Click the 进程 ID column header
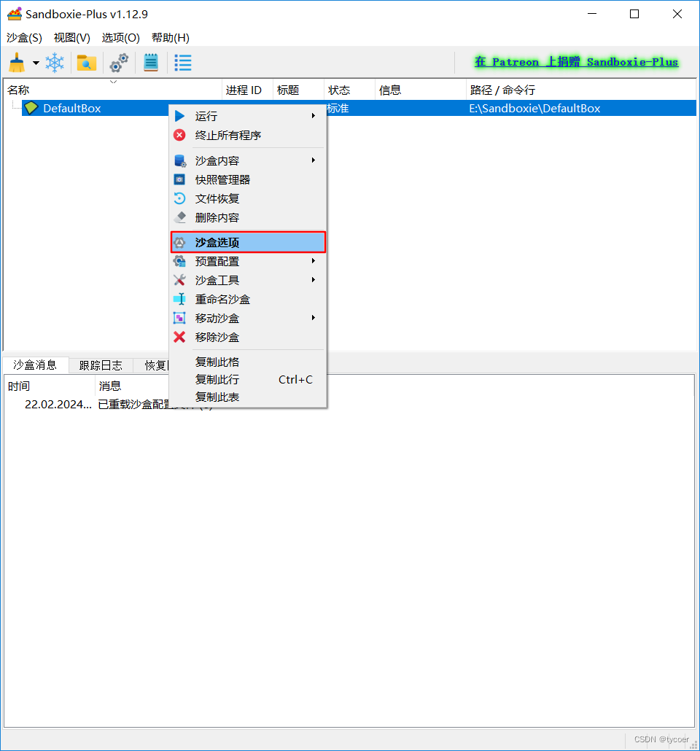700x751 pixels. pos(246,90)
